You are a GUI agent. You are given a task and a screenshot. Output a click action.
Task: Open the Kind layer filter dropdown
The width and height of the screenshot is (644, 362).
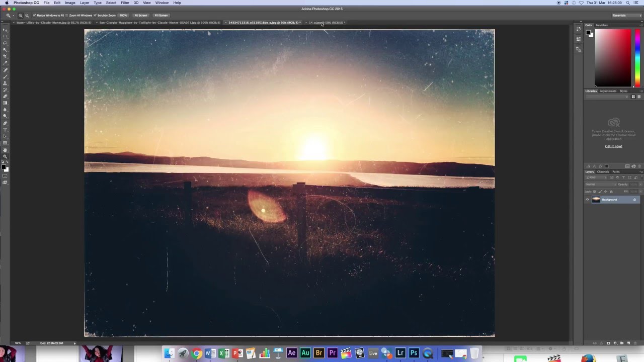[x=596, y=177]
